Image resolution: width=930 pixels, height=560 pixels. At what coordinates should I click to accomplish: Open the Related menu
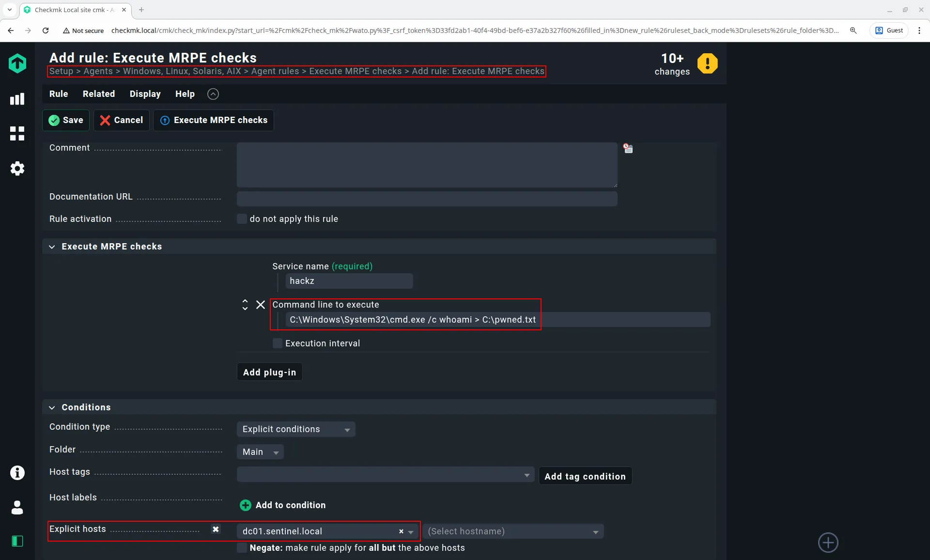coord(98,94)
